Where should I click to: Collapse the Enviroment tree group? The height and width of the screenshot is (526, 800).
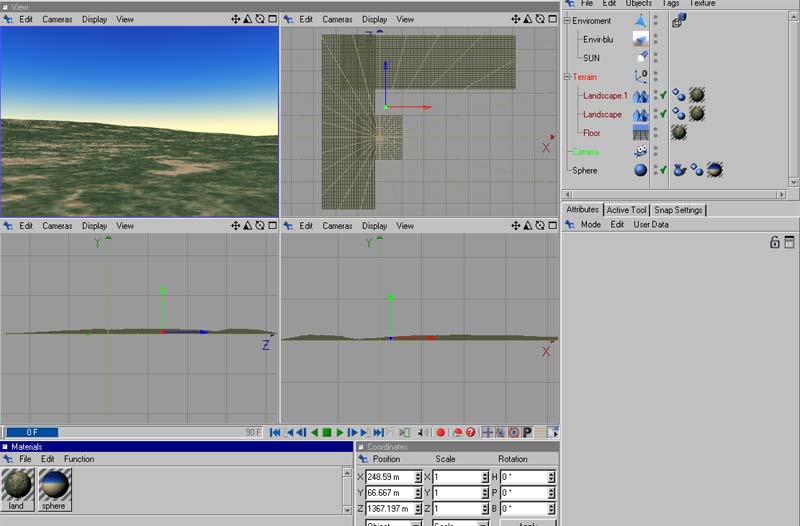click(x=567, y=21)
